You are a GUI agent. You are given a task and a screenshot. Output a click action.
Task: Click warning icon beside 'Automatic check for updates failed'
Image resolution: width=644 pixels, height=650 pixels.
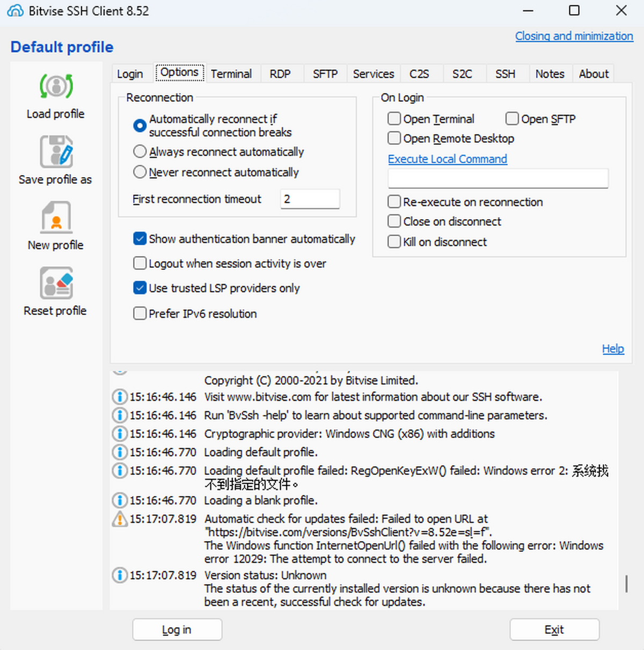[119, 519]
